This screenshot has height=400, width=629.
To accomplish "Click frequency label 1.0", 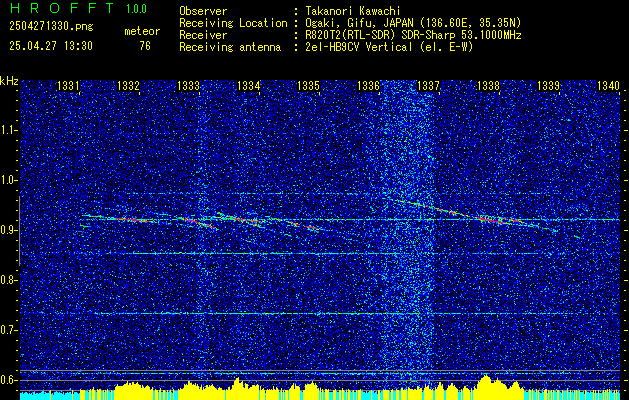I will point(9,180).
